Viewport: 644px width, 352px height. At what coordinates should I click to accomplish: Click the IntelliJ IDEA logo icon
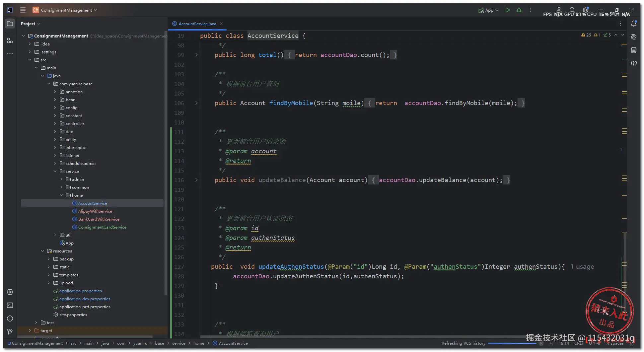click(x=10, y=10)
